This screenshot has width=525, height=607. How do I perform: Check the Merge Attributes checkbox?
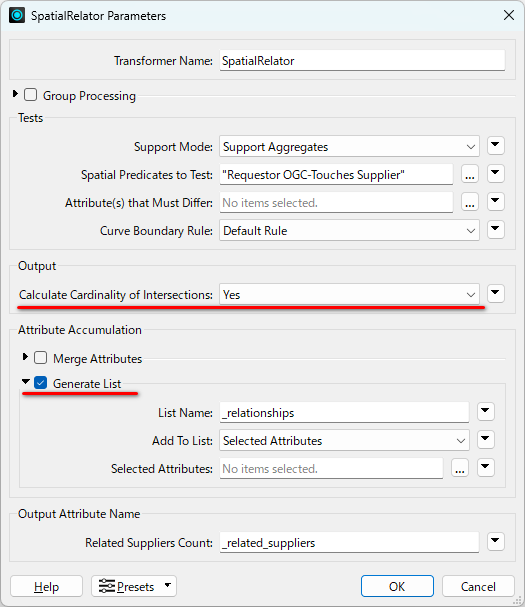tap(41, 358)
